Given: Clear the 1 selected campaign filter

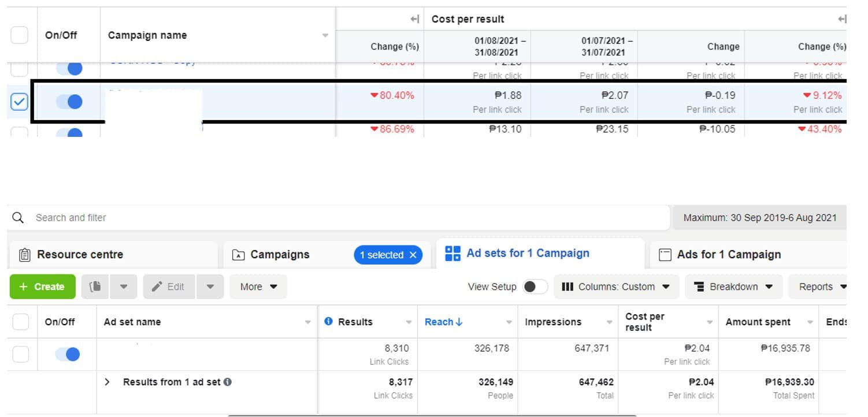Looking at the screenshot, I should click(413, 255).
